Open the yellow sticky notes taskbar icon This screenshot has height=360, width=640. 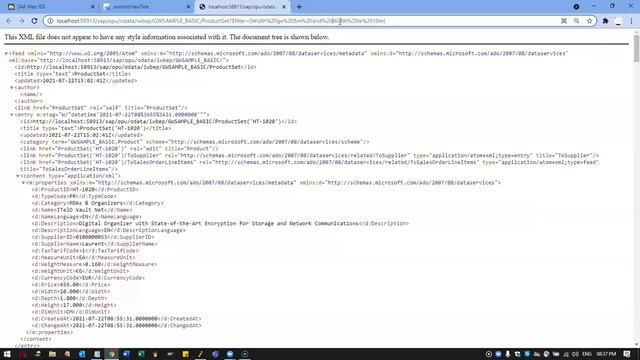click(185, 354)
